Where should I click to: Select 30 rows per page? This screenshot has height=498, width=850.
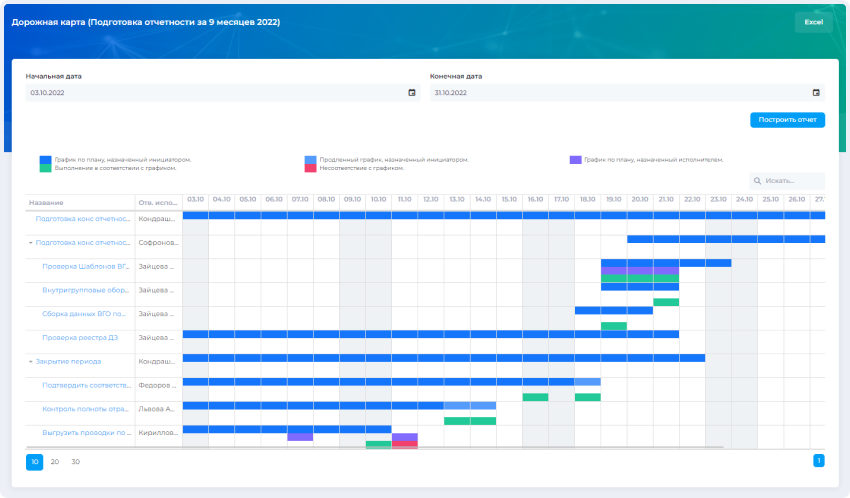pyautogui.click(x=75, y=461)
